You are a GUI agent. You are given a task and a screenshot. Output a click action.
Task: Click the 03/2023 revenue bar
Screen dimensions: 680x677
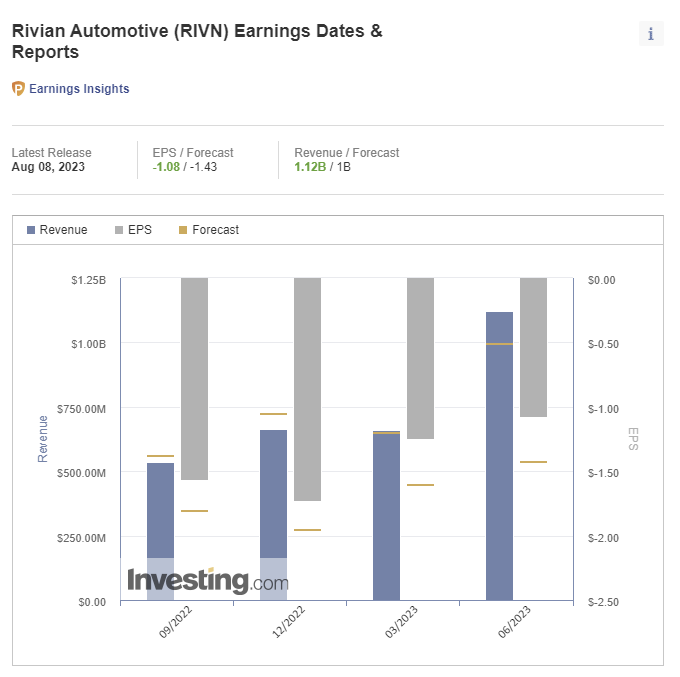click(386, 516)
